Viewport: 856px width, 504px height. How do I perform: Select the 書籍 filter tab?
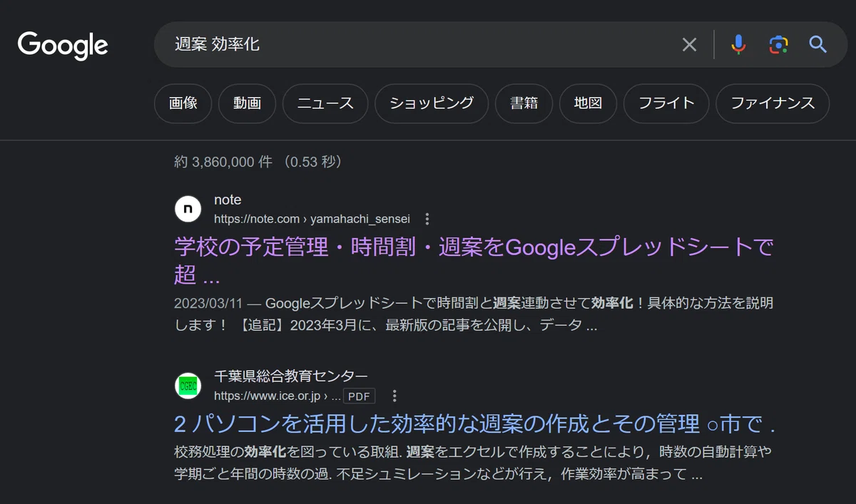(524, 103)
